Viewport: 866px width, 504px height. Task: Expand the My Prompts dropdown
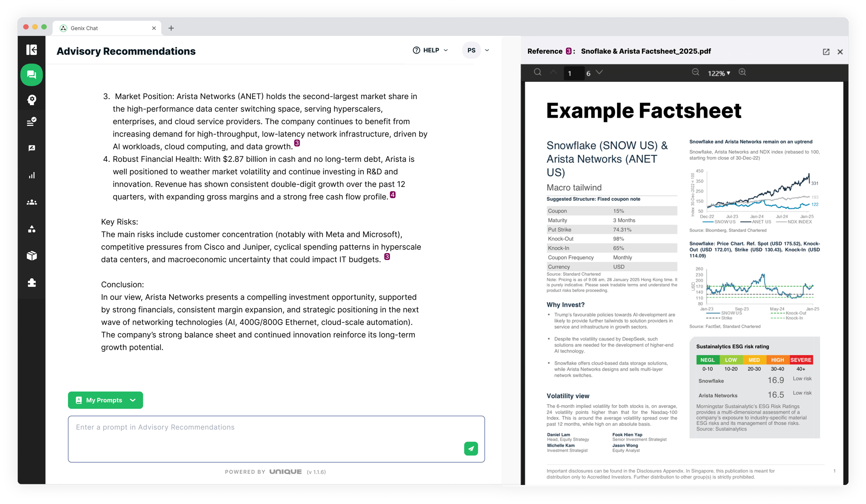coord(105,400)
